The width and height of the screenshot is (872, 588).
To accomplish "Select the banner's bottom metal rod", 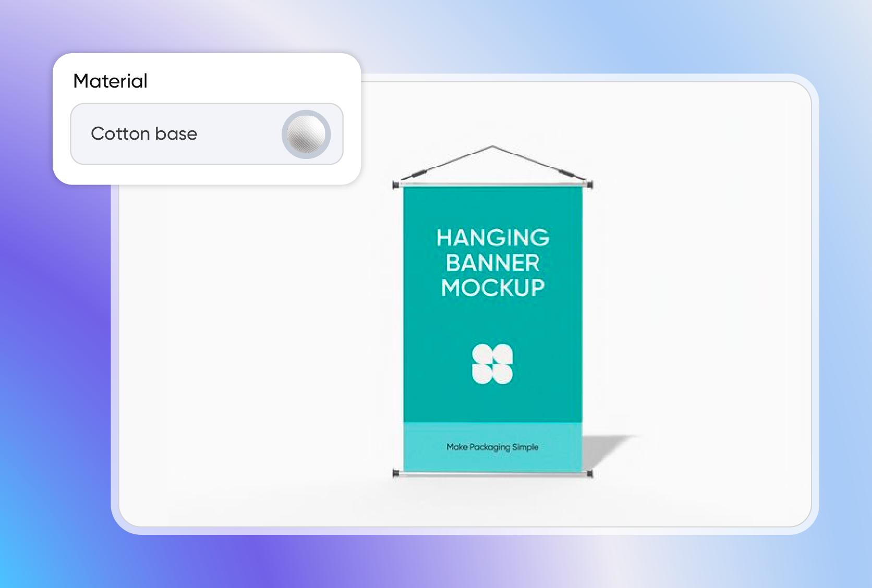I will pyautogui.click(x=493, y=474).
